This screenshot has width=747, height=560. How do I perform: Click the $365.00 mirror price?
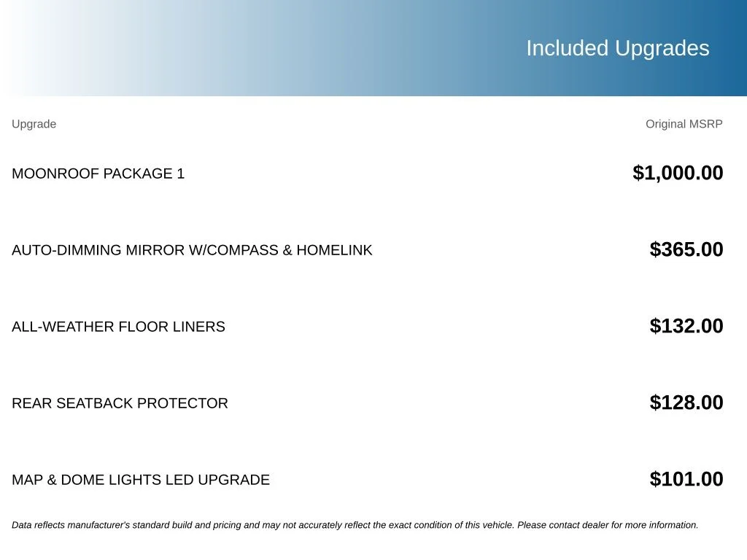686,249
